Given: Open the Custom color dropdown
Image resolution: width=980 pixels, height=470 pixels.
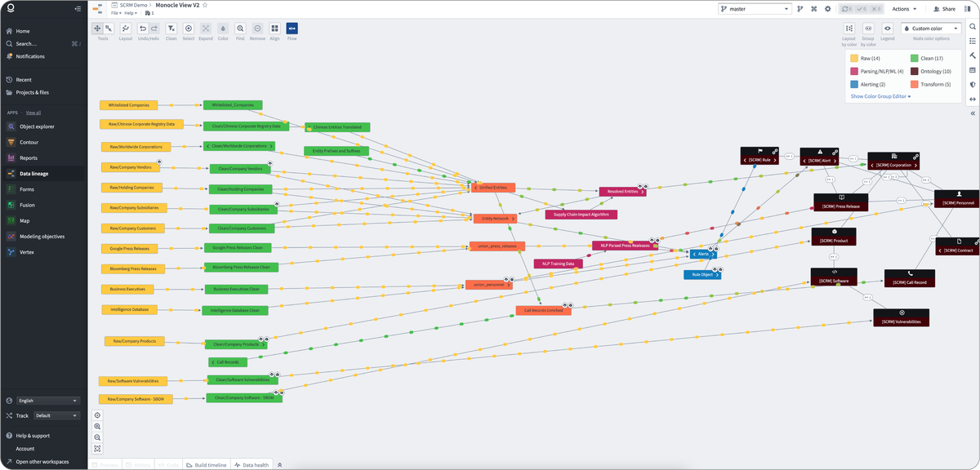Looking at the screenshot, I should [x=931, y=28].
